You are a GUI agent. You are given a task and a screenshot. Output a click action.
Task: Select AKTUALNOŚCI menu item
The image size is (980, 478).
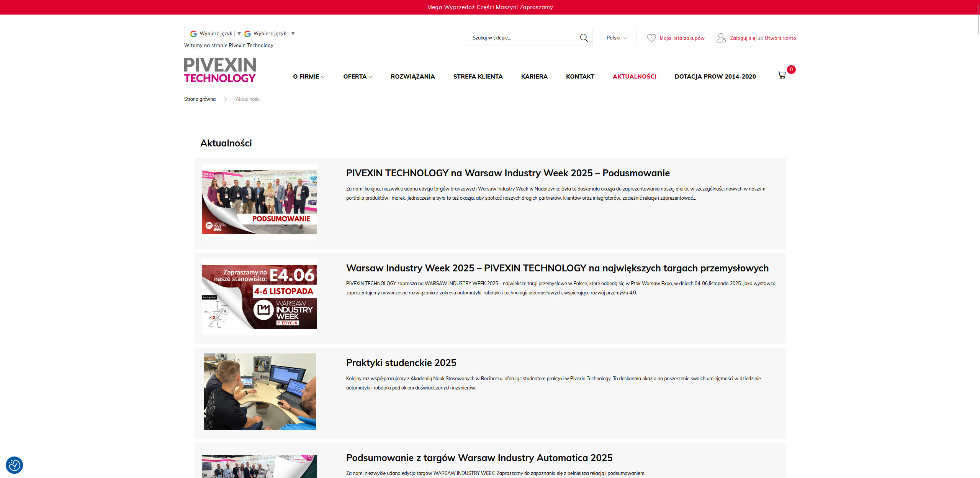point(635,77)
